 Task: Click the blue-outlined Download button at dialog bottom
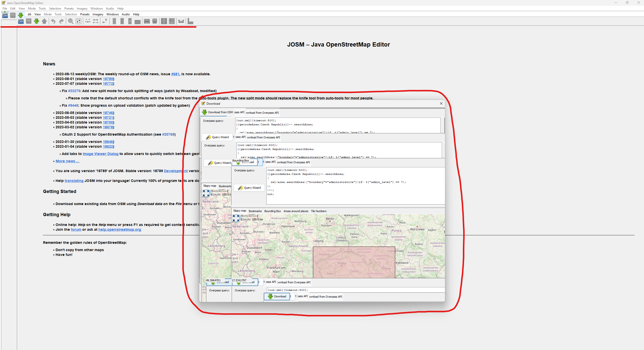coord(277,296)
